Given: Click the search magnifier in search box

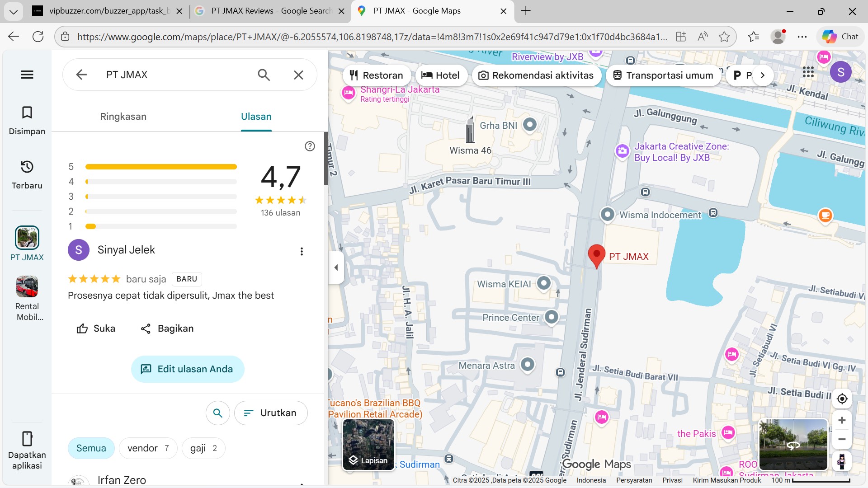Looking at the screenshot, I should (x=264, y=75).
